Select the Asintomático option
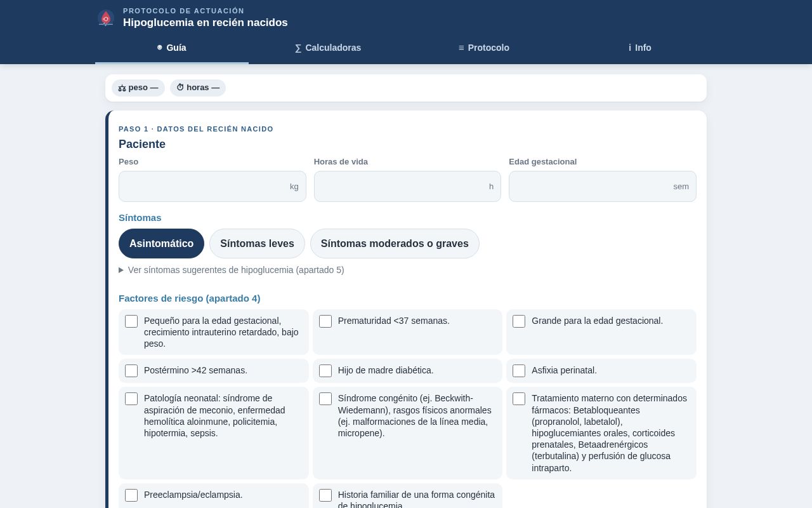 (x=161, y=244)
